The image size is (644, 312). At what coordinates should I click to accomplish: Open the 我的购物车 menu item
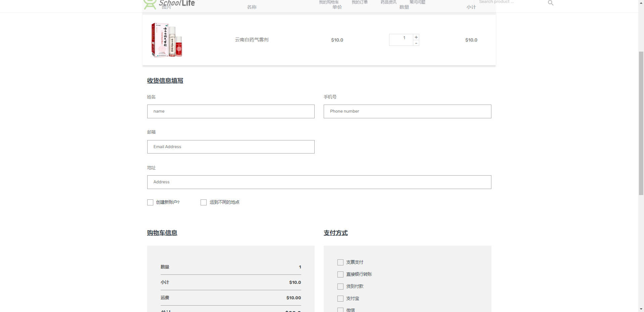click(x=329, y=2)
